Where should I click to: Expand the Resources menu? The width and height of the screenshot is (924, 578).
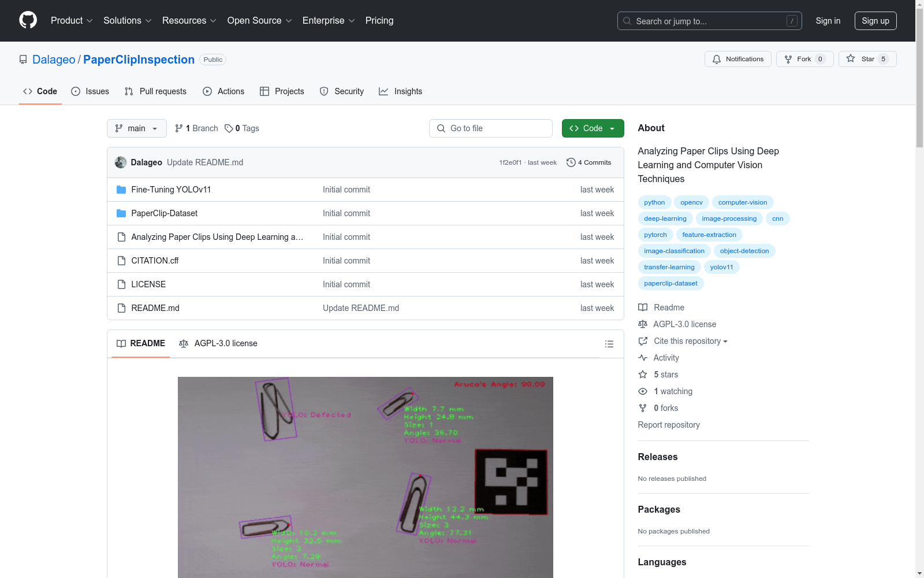click(189, 20)
